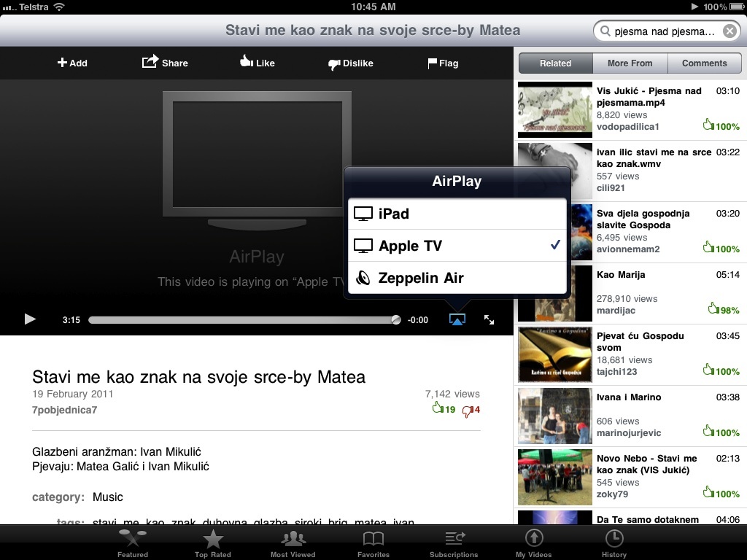Viewport: 747px width, 560px height.
Task: Tap the remaining time -0:00 label
Action: 418,320
